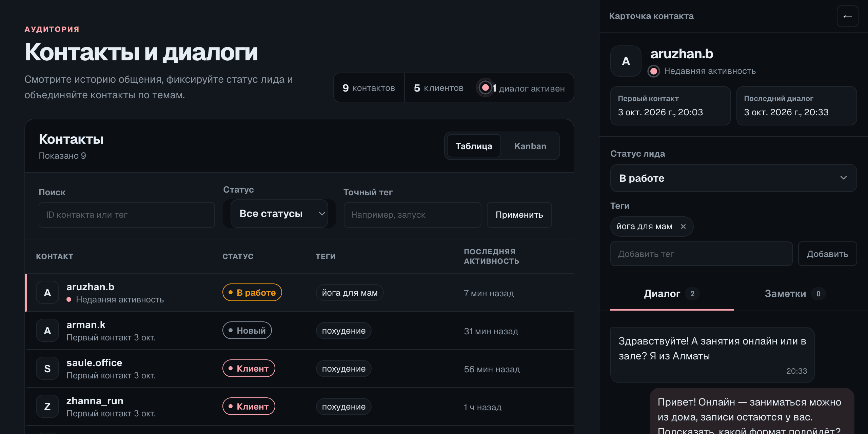Select the zhanna_run contact name
868x434 pixels.
coord(95,401)
